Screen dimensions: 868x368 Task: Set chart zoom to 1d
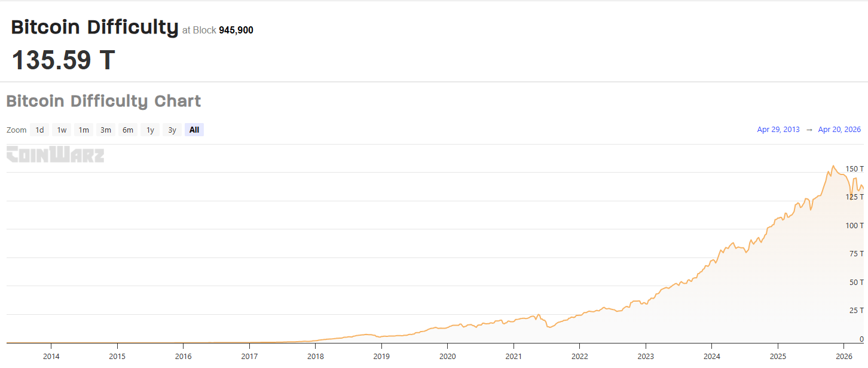click(39, 130)
